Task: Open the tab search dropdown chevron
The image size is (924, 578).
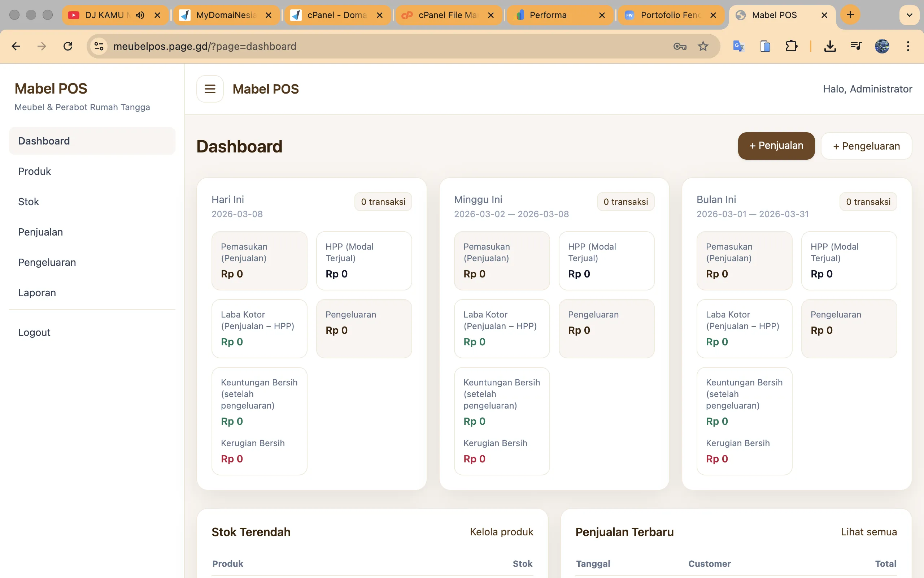Action: [x=909, y=15]
